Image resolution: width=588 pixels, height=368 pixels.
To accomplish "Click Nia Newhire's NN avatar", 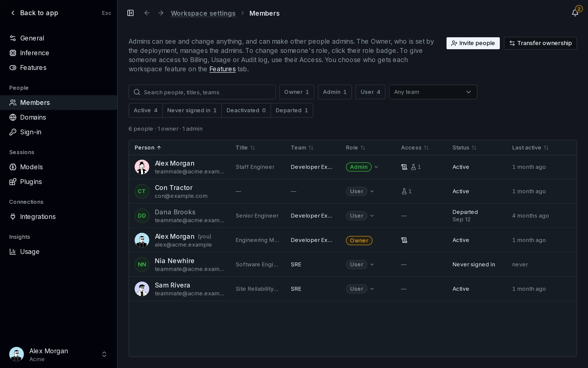I will (142, 264).
